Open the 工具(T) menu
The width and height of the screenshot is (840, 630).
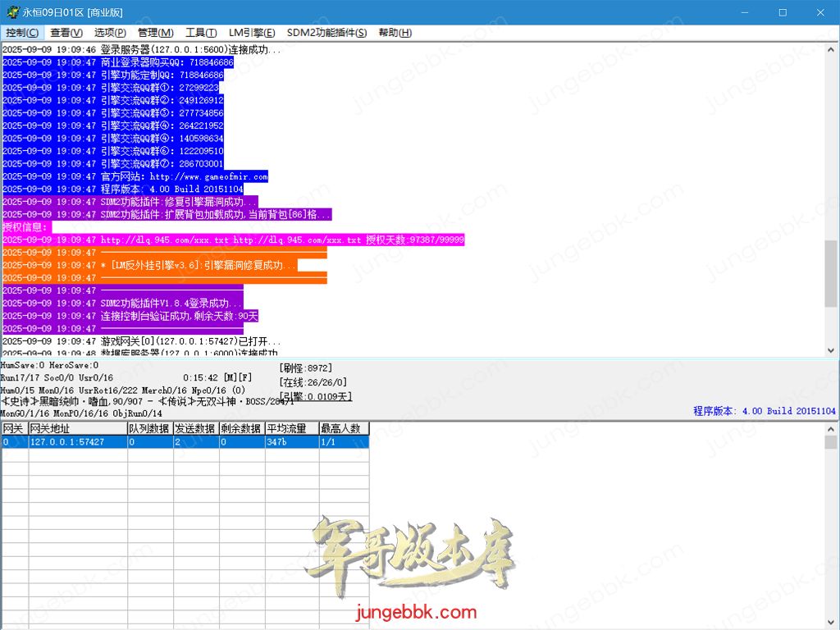click(x=201, y=33)
